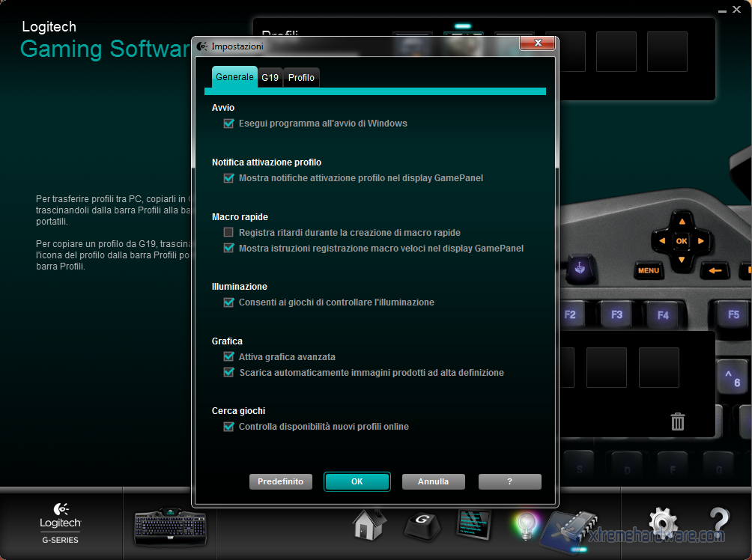Toggle Consenti ai giochi di controllare l'illuminazione
Image resolution: width=752 pixels, height=560 pixels.
[x=229, y=302]
